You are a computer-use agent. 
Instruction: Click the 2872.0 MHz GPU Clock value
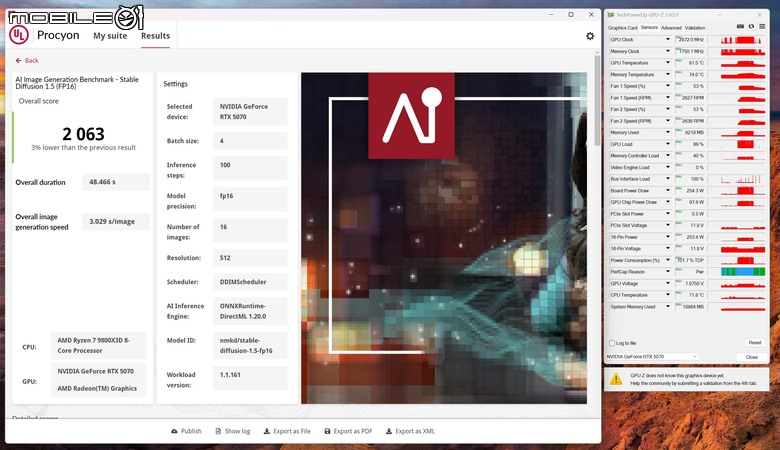point(689,39)
